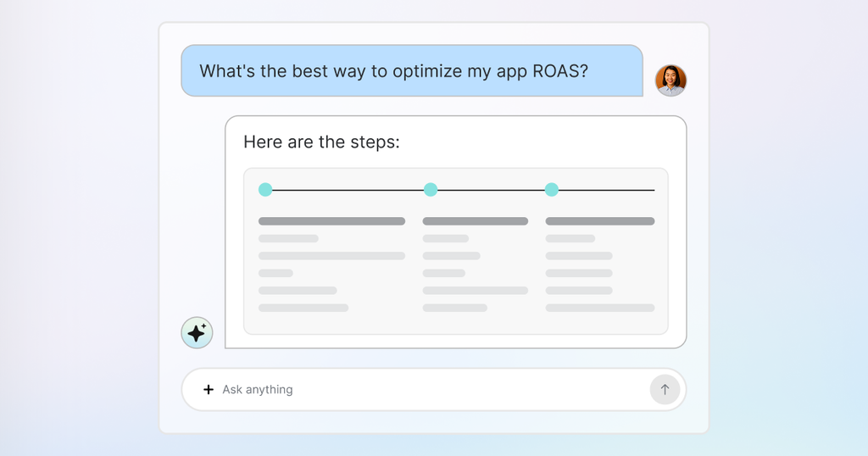Click the "What's the best way to optimize my app ROAS?" message

412,71
